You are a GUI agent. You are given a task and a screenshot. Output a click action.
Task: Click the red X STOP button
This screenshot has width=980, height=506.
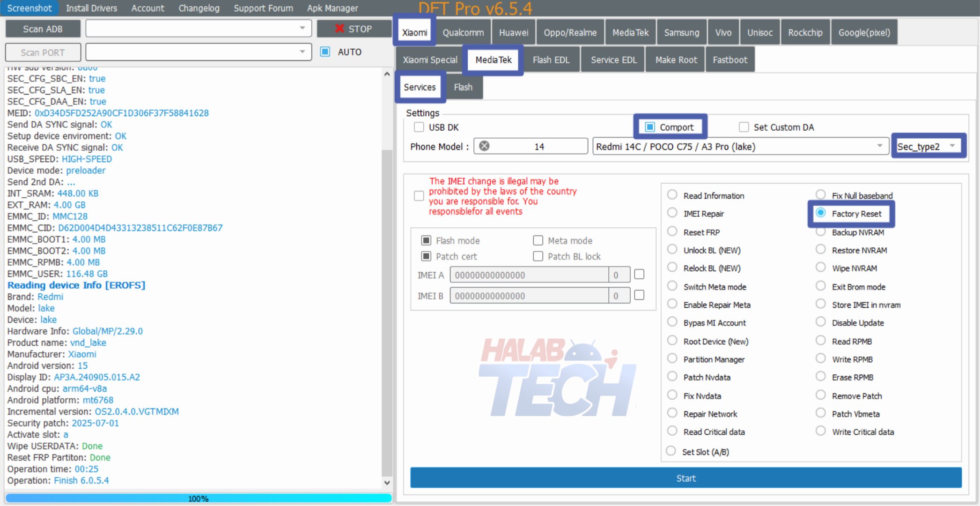click(x=354, y=29)
